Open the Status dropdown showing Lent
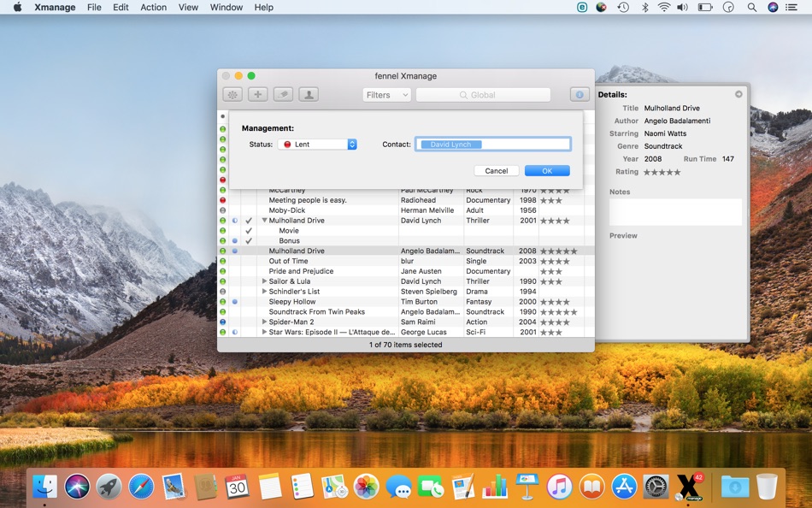The width and height of the screenshot is (812, 508). 317,145
